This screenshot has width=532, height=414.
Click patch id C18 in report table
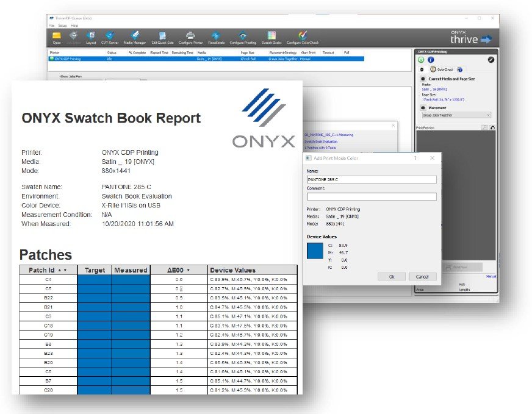coord(48,326)
